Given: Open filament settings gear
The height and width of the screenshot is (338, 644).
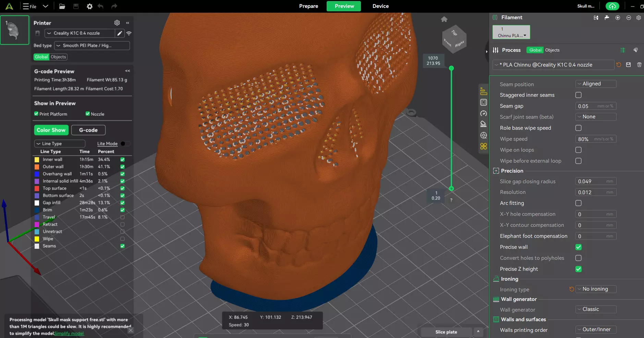Looking at the screenshot, I should tap(639, 18).
